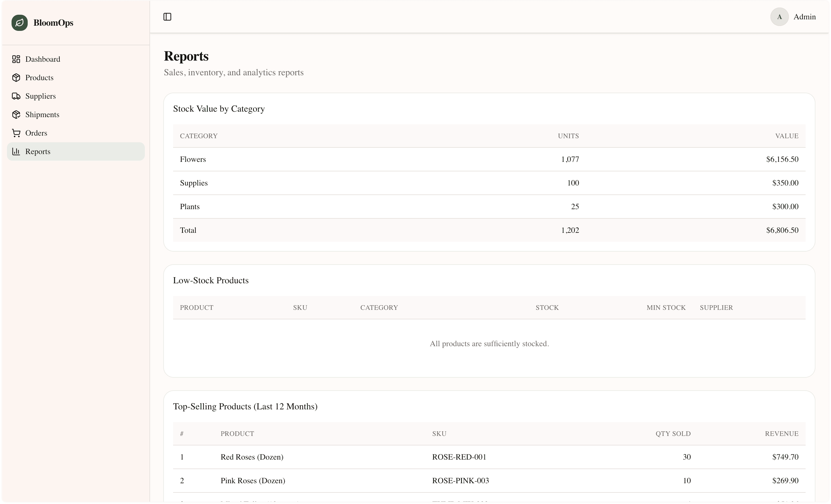Image resolution: width=831 pixels, height=504 pixels.
Task: Click the BloomOps leaf logo icon
Action: click(x=19, y=23)
